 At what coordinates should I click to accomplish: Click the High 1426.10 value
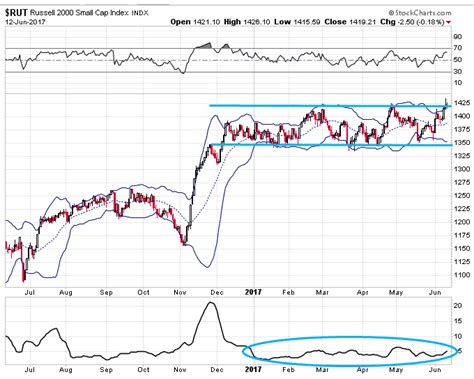[247, 22]
